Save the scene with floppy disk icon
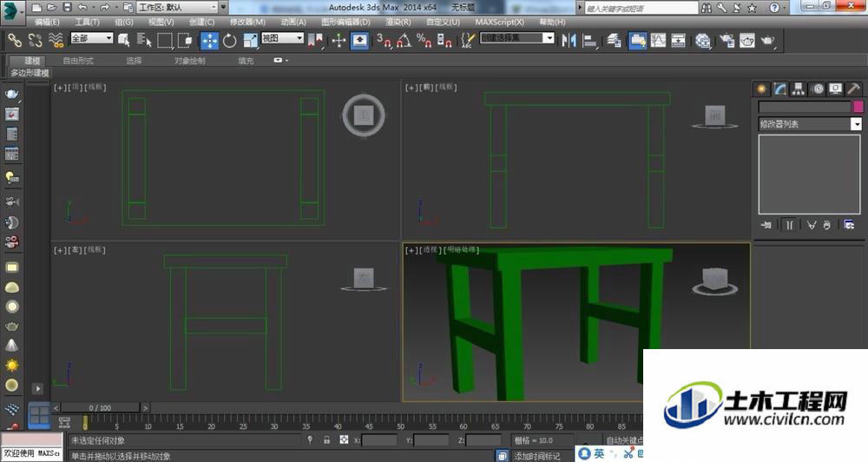This screenshot has height=462, width=868. pyautogui.click(x=67, y=7)
